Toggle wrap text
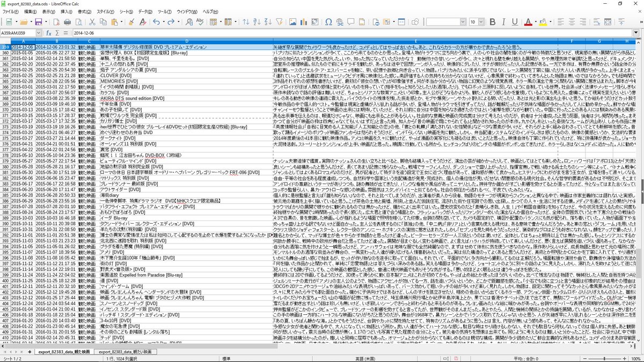Image resolution: width=644 pixels, height=362 pixels. 596,22
